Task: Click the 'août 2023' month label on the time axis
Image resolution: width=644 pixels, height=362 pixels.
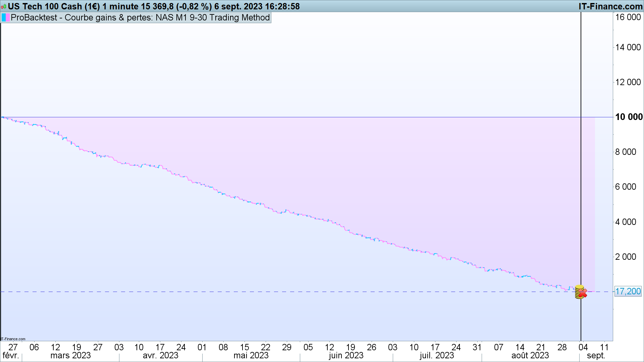Action: point(530,355)
